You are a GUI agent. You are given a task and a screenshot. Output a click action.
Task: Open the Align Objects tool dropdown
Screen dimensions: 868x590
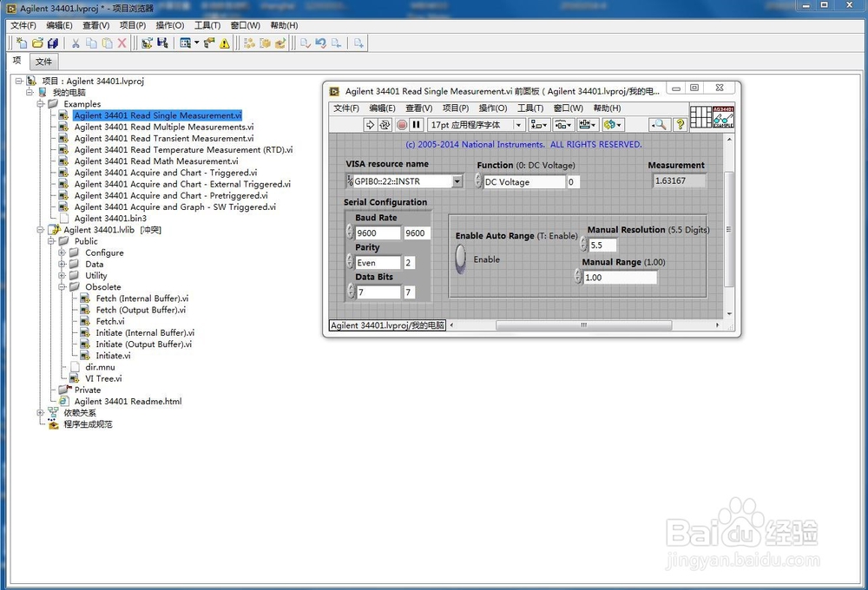pos(539,125)
